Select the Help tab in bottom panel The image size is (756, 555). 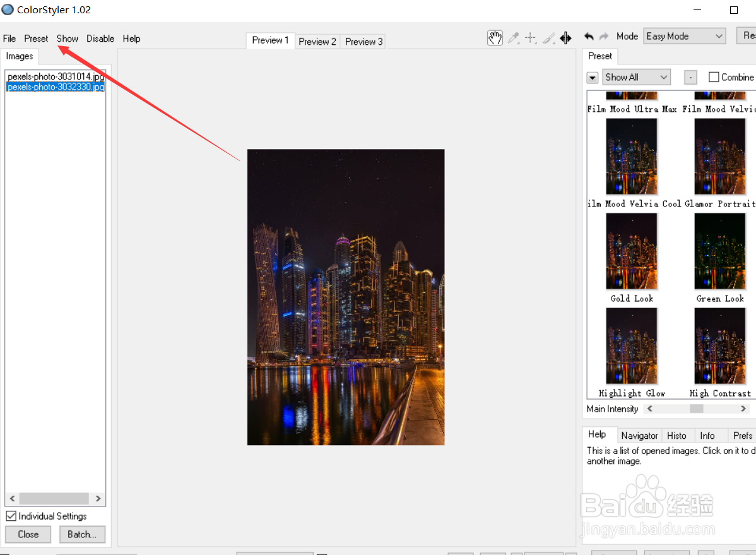pos(597,434)
